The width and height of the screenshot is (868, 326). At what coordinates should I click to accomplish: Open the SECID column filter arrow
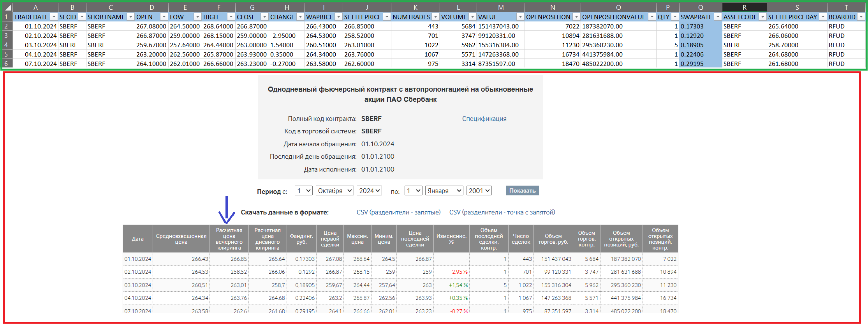[x=82, y=17]
